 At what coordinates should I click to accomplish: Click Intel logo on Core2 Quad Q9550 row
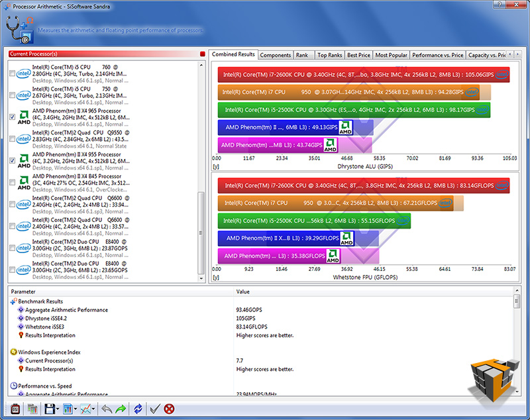point(24,139)
